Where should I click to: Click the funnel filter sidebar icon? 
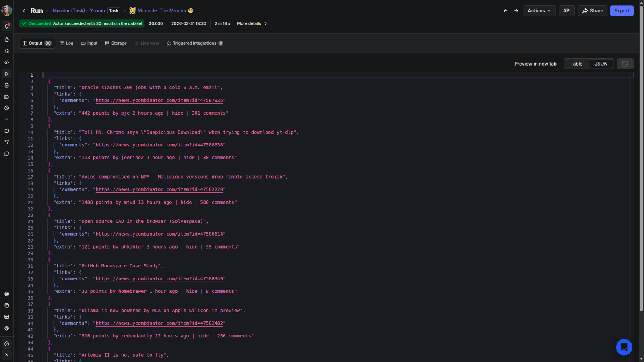[7, 142]
